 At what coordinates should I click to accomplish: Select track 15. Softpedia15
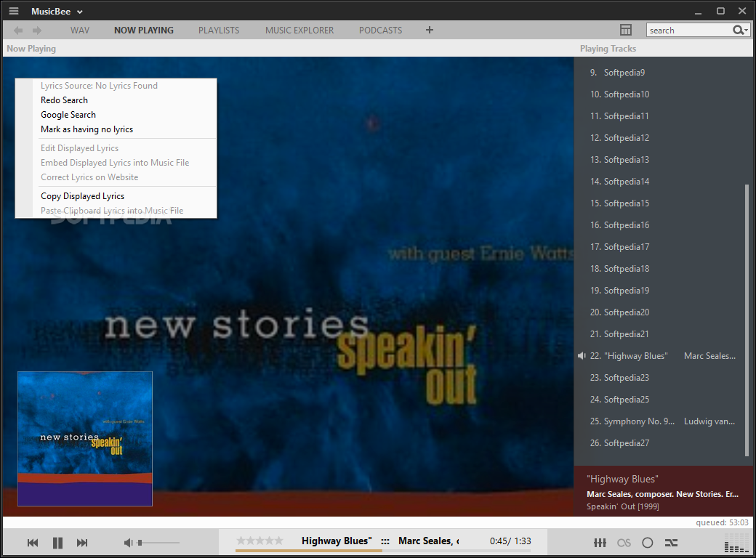[659, 203]
